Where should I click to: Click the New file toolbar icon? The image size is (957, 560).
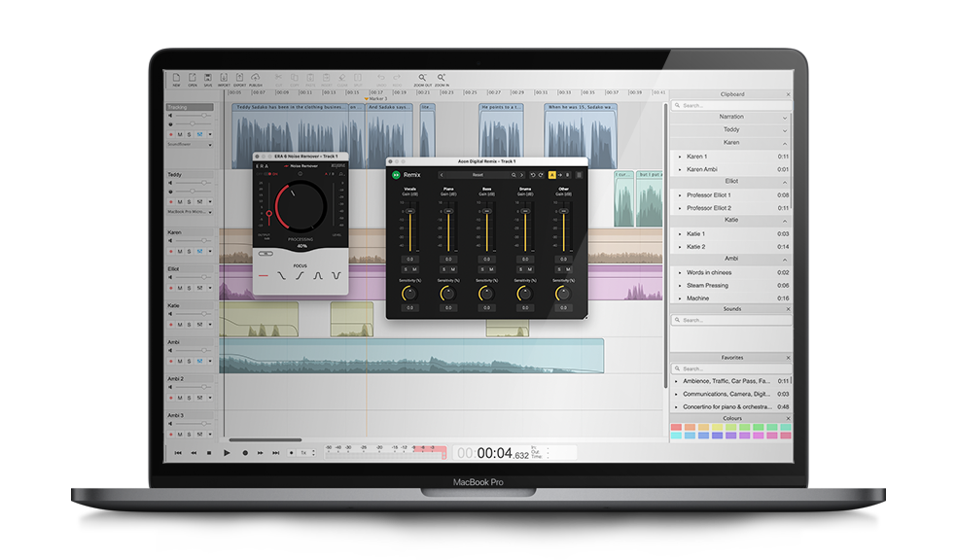[x=176, y=78]
